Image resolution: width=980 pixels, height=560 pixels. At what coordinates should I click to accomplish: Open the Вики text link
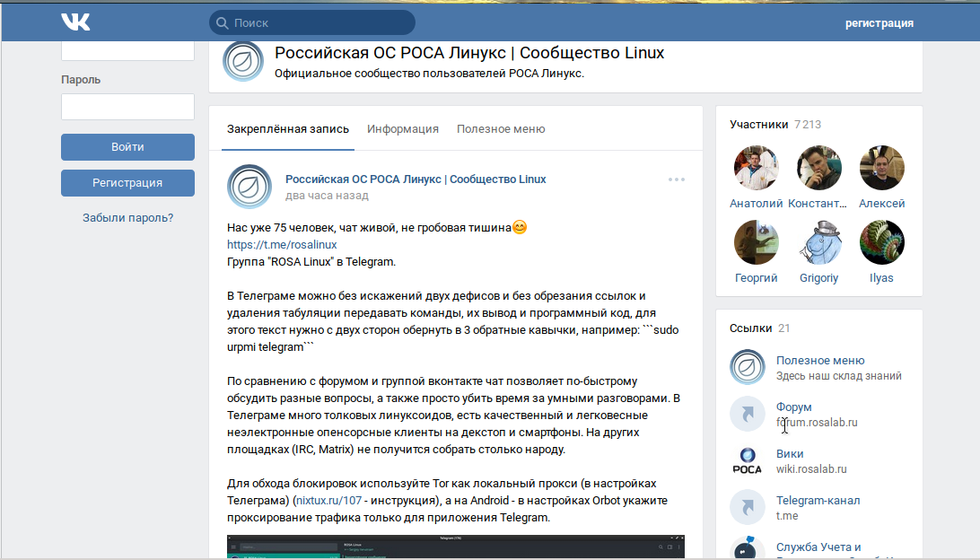pyautogui.click(x=790, y=454)
